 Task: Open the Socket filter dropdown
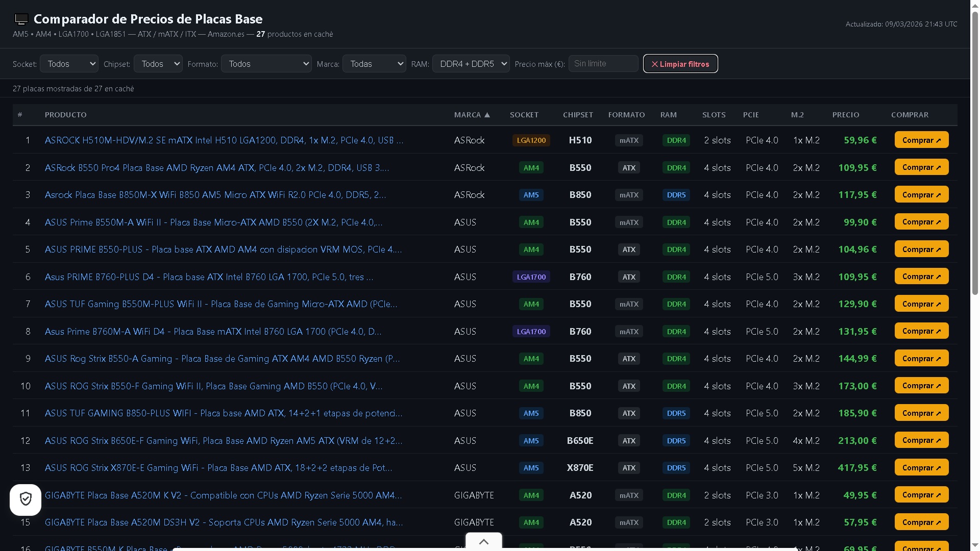click(x=69, y=64)
